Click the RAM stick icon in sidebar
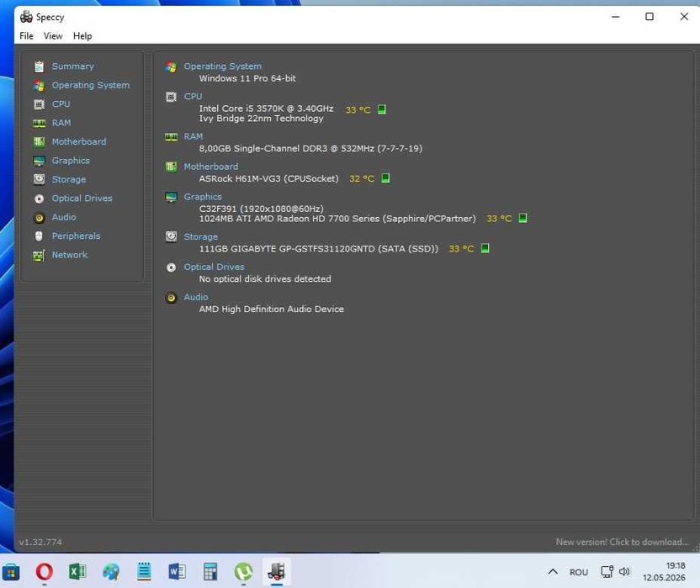Viewport: 700px width, 588px height. [39, 123]
